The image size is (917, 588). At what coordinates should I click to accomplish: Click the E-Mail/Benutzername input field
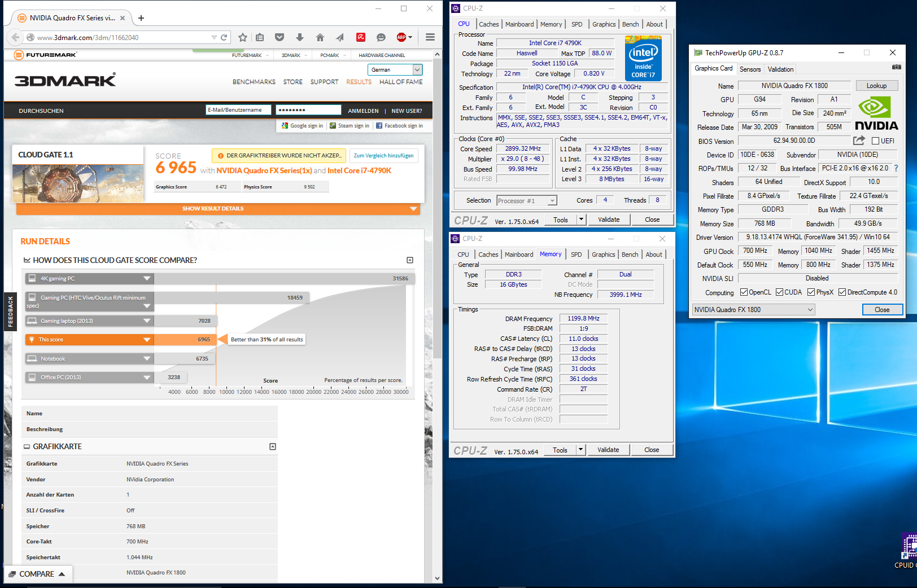click(x=238, y=110)
